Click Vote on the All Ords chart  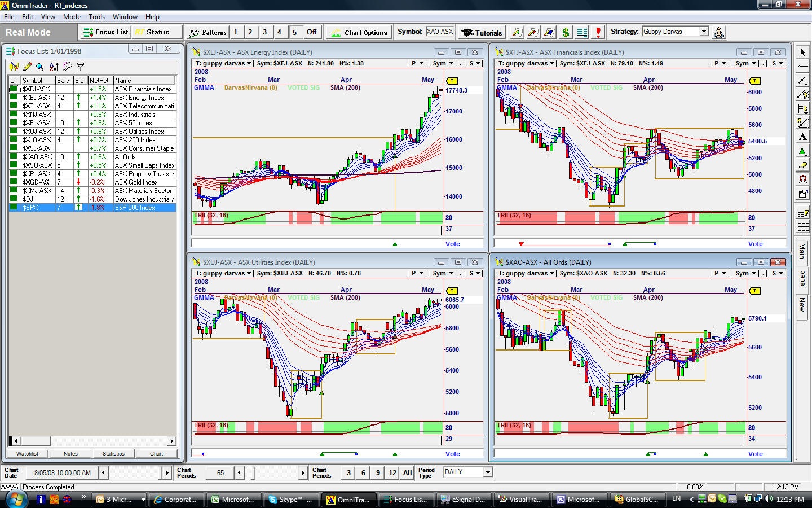coord(755,454)
